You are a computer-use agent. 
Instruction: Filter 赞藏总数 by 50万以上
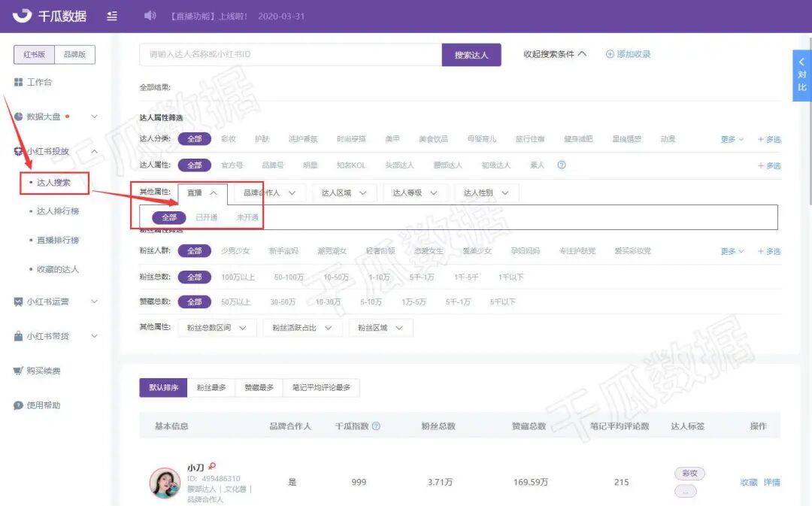click(235, 302)
